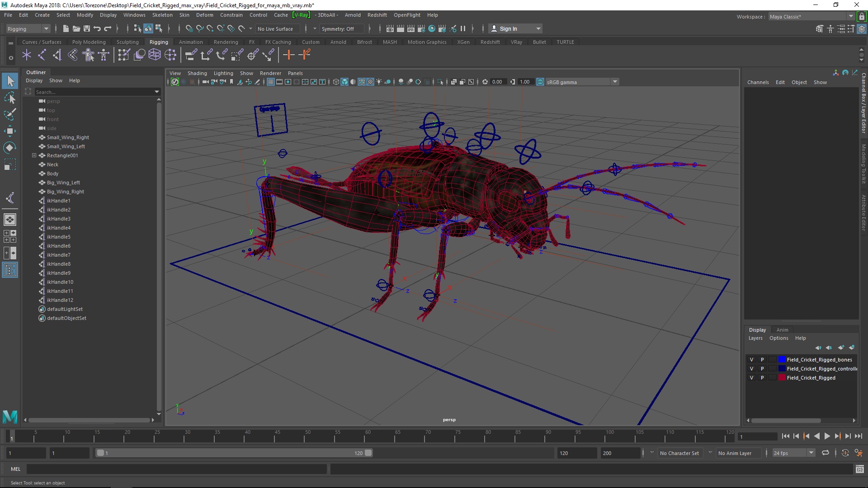Toggle visibility V of Field_Cricket_Rigged_controllers layer
868x488 pixels.
[x=752, y=369]
